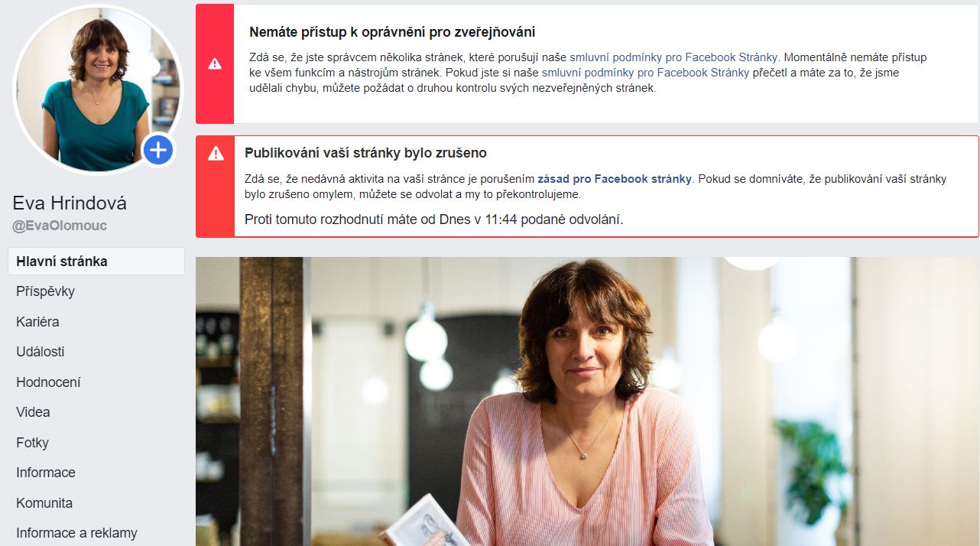The width and height of the screenshot is (980, 546).
Task: Click first 'smluvní podmínky pro Facebook Stránky' link
Action: click(674, 57)
